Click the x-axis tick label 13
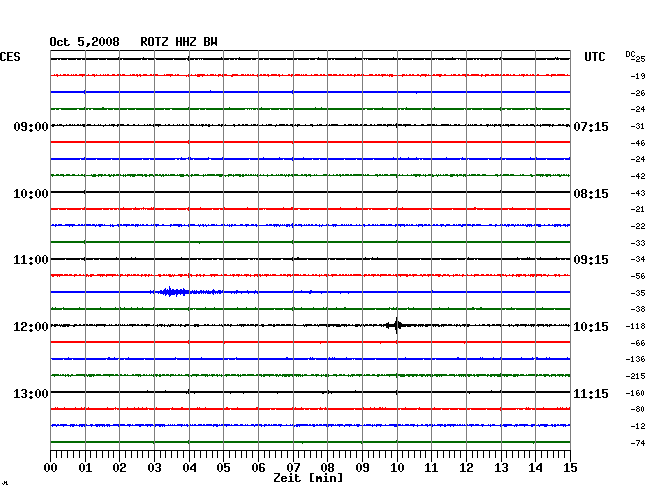The height and width of the screenshot is (494, 650). pos(501,467)
